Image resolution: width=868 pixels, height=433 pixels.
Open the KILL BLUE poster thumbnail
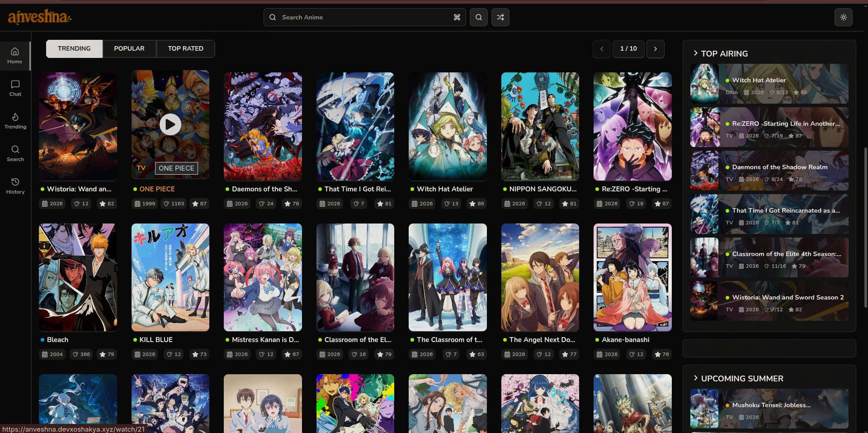170,277
